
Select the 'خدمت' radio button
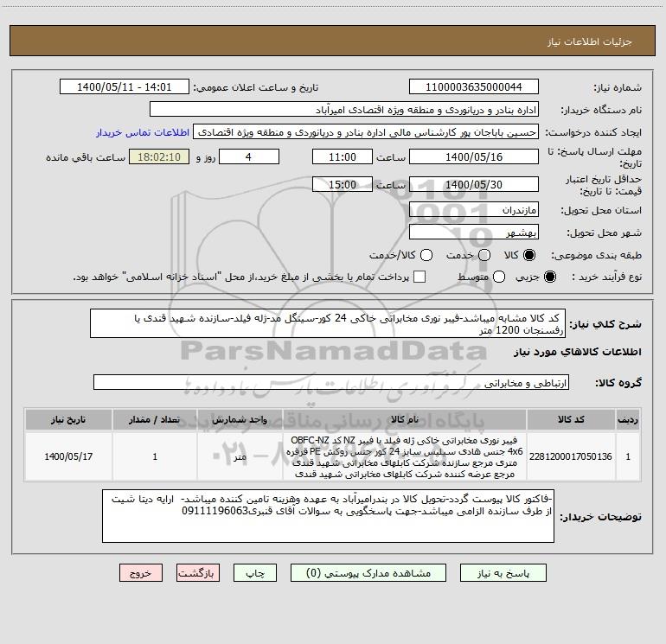(x=484, y=255)
